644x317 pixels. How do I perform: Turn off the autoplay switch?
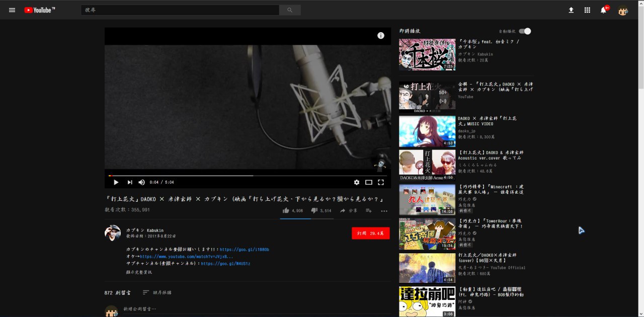(525, 31)
